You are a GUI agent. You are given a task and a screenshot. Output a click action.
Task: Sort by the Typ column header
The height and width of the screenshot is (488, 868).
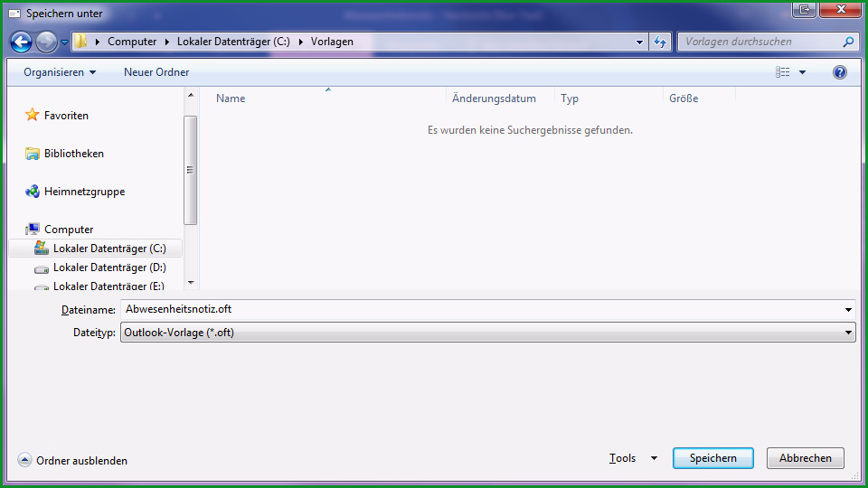(x=569, y=98)
